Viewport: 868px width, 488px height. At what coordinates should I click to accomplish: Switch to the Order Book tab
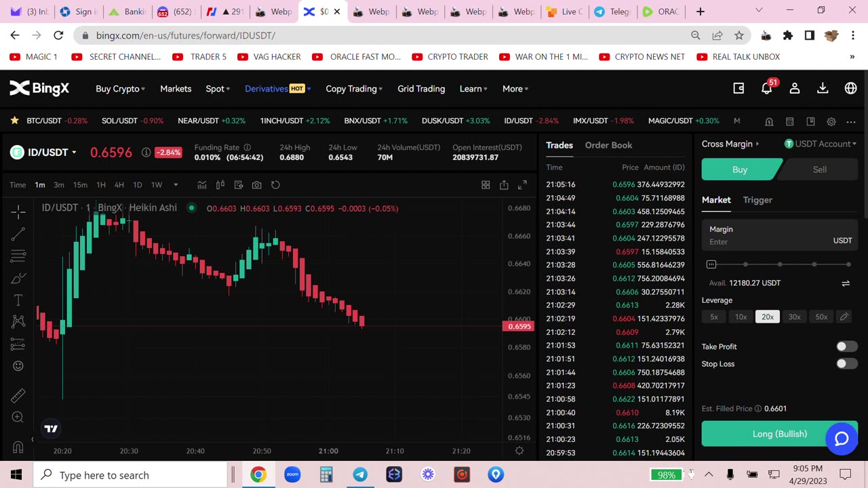[x=608, y=145]
